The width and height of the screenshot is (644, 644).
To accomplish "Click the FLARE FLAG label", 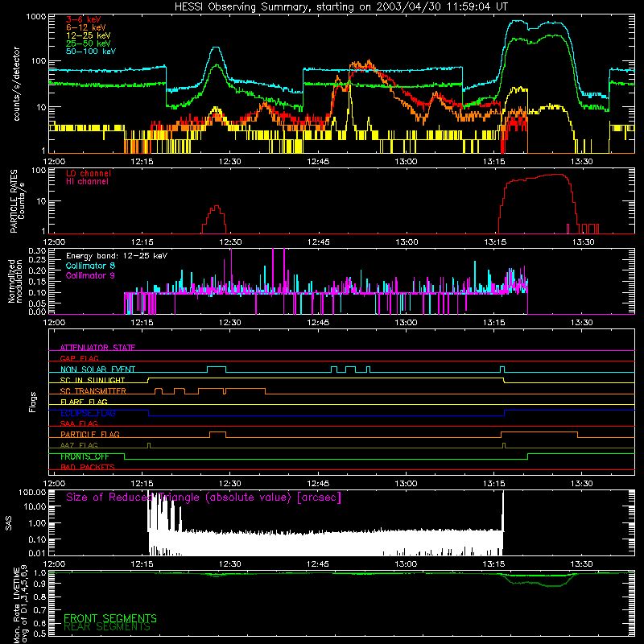I will click(84, 402).
